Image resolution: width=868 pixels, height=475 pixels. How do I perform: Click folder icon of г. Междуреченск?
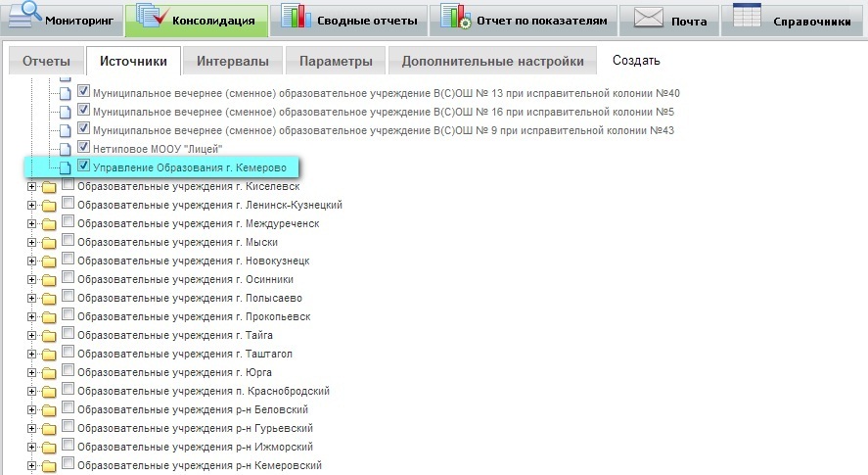tap(49, 224)
